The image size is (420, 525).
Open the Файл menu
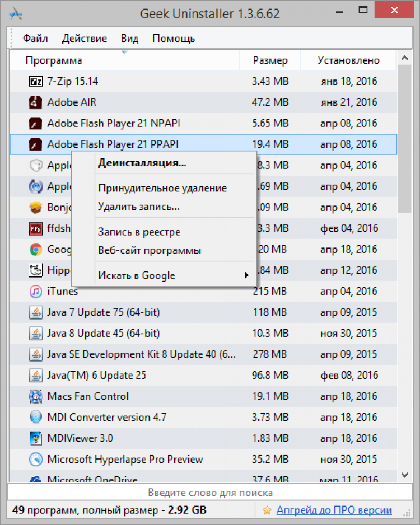35,39
